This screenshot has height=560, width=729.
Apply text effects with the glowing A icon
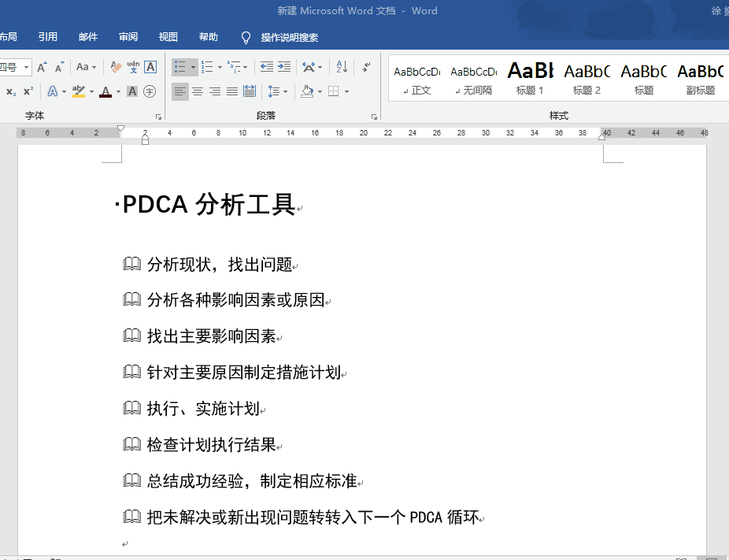pyautogui.click(x=53, y=91)
